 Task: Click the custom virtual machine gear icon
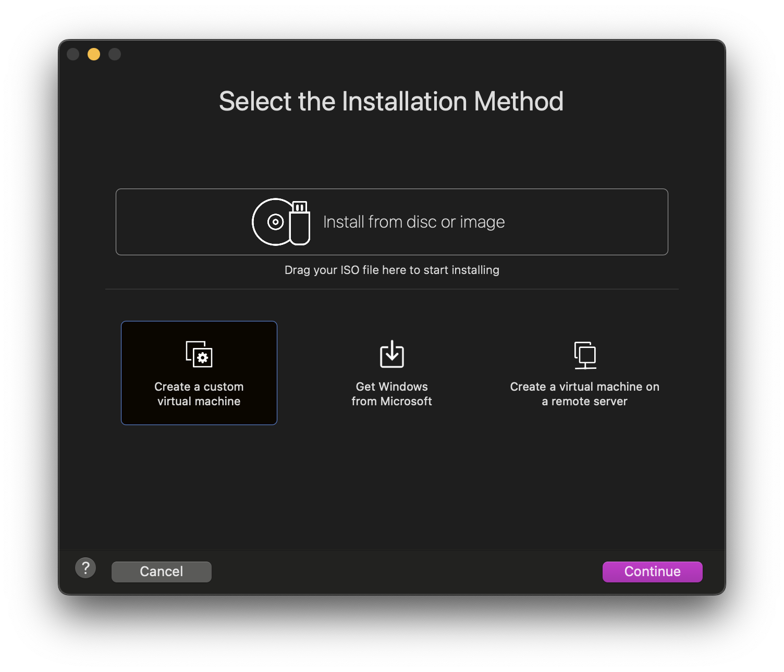[x=199, y=354]
